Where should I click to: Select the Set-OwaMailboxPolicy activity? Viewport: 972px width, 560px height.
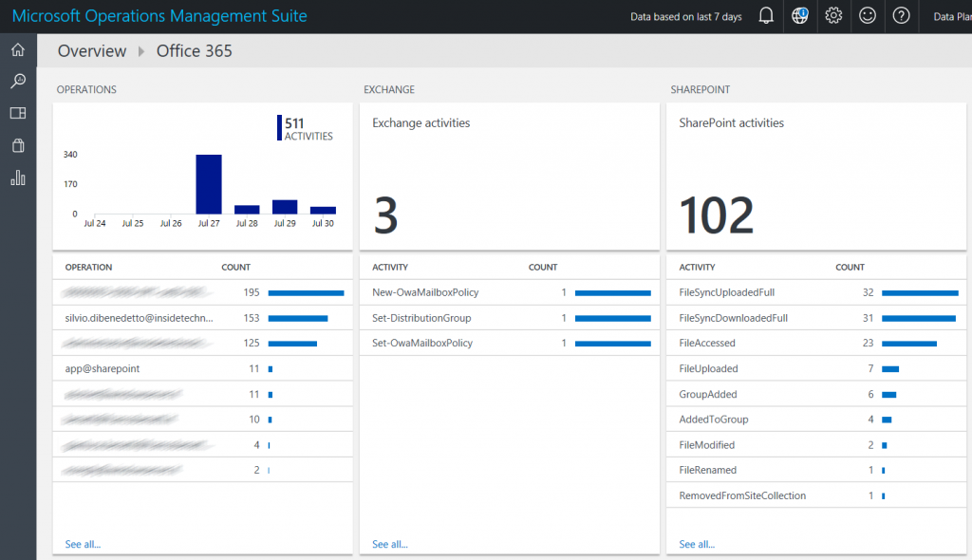point(510,343)
